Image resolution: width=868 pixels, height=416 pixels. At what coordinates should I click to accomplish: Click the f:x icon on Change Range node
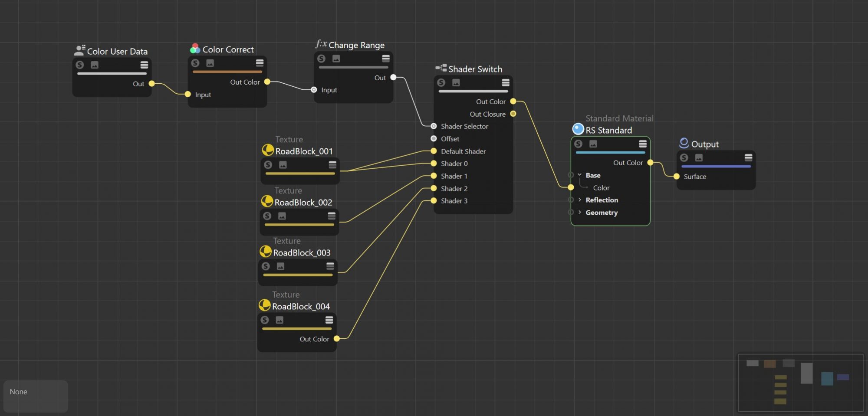pyautogui.click(x=321, y=44)
